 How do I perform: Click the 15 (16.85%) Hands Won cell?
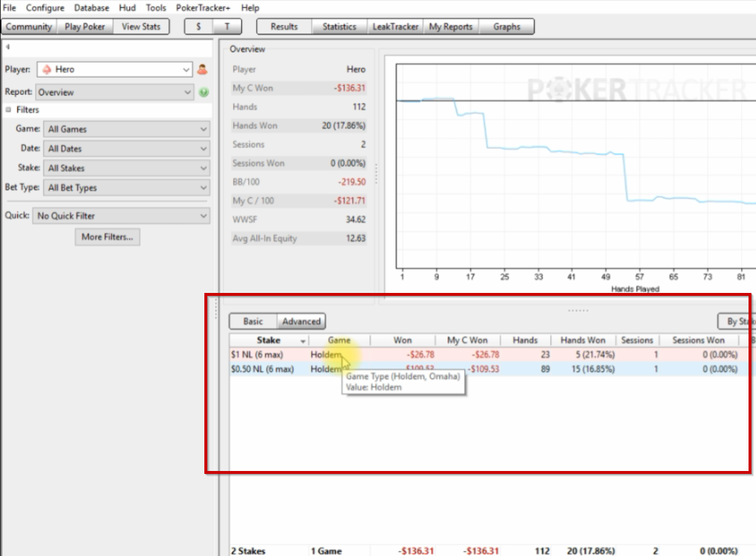point(593,369)
